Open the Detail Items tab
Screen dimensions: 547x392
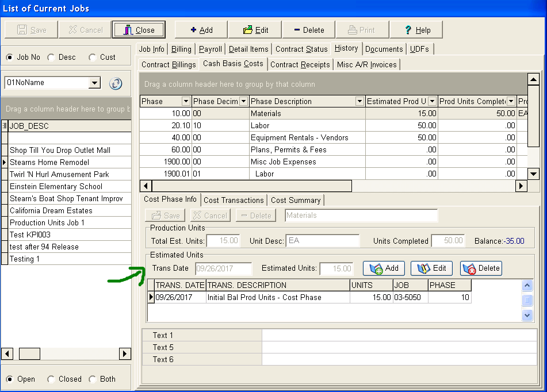(x=248, y=49)
